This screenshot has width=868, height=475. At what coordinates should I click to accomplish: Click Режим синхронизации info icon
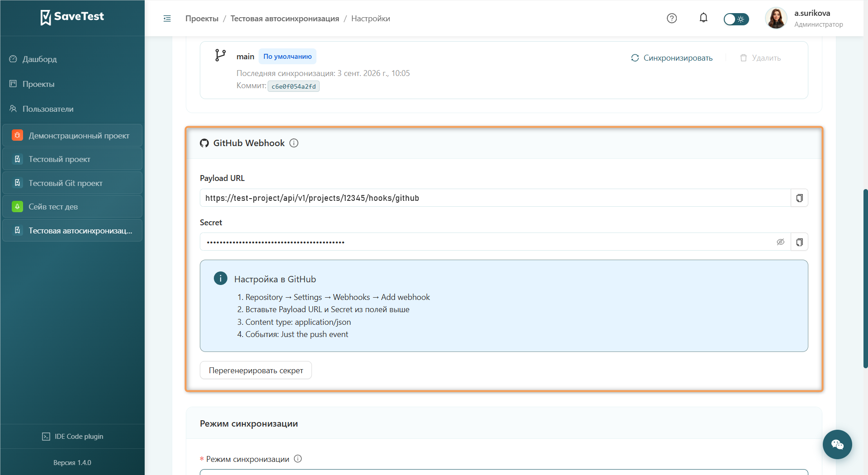298,459
